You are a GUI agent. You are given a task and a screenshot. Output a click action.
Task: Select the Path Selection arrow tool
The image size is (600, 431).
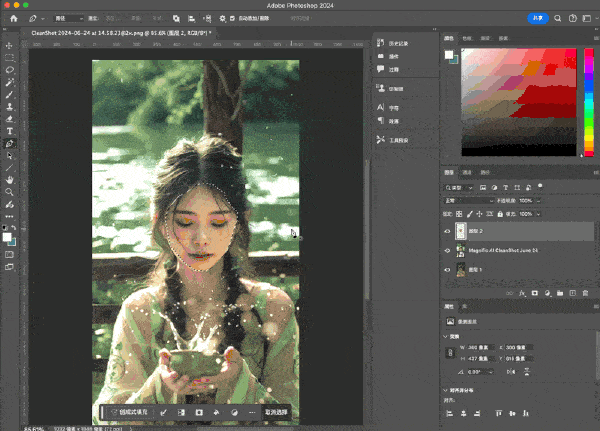pos(9,156)
